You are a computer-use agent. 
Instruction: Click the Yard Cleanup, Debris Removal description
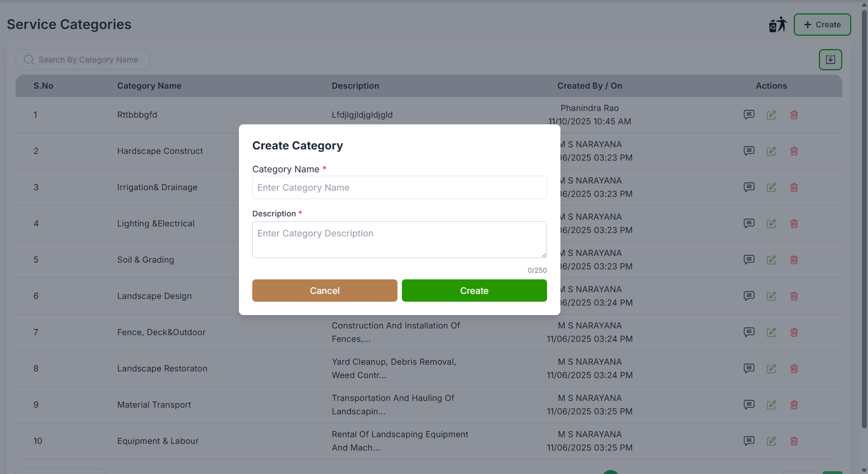tap(394, 369)
